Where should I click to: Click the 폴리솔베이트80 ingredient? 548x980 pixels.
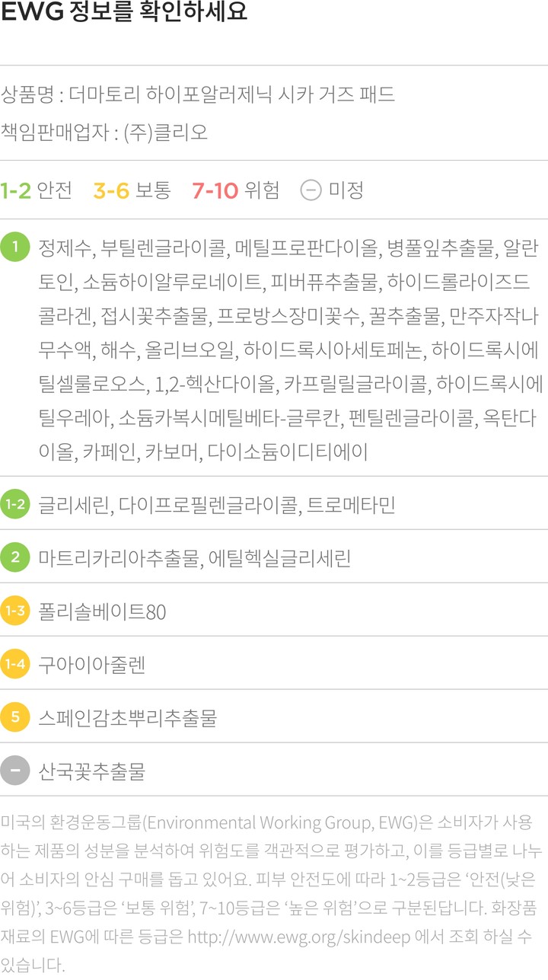(102, 611)
